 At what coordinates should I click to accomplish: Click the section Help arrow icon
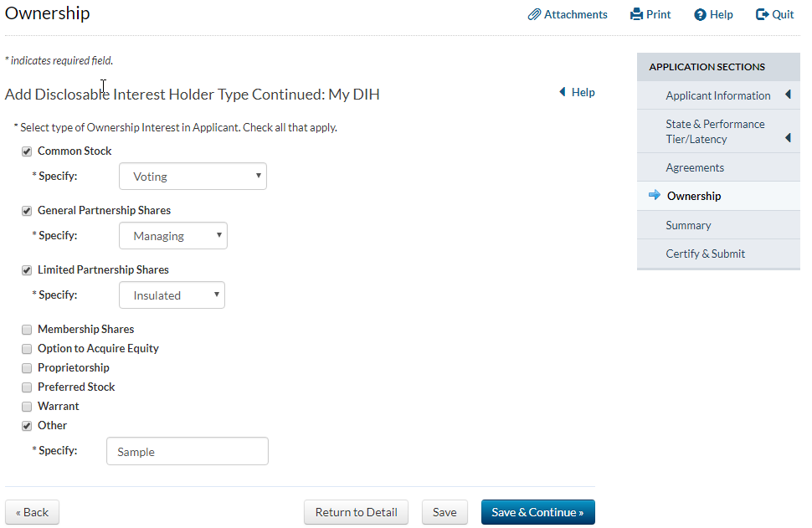563,92
